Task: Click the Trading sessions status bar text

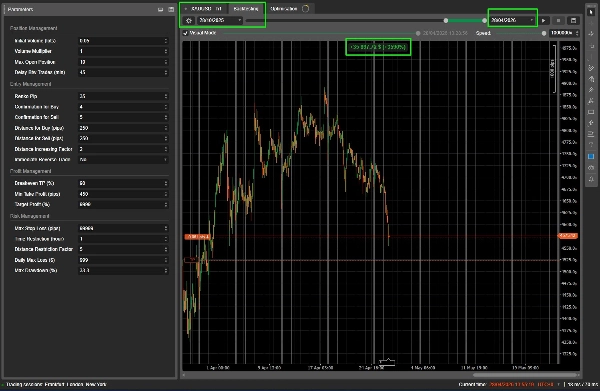Action: pos(57,384)
